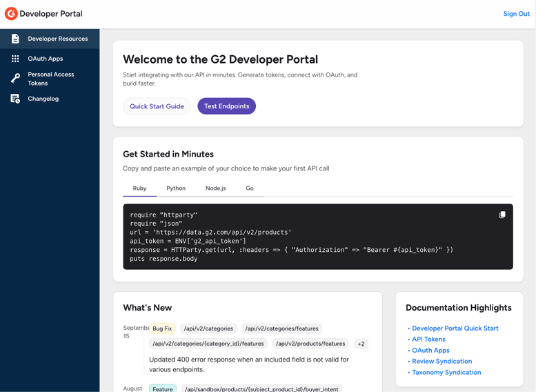The image size is (536, 392).
Task: Click the Bug Fix label badge
Action: coord(162,329)
